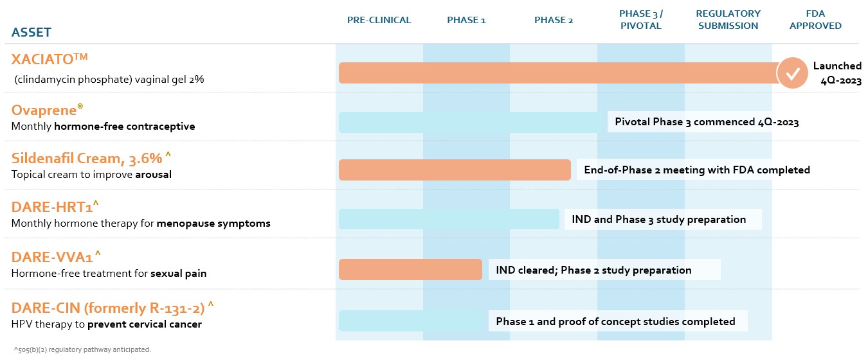Open the XACIATO asset name
The height and width of the screenshot is (361, 868).
tap(49, 60)
